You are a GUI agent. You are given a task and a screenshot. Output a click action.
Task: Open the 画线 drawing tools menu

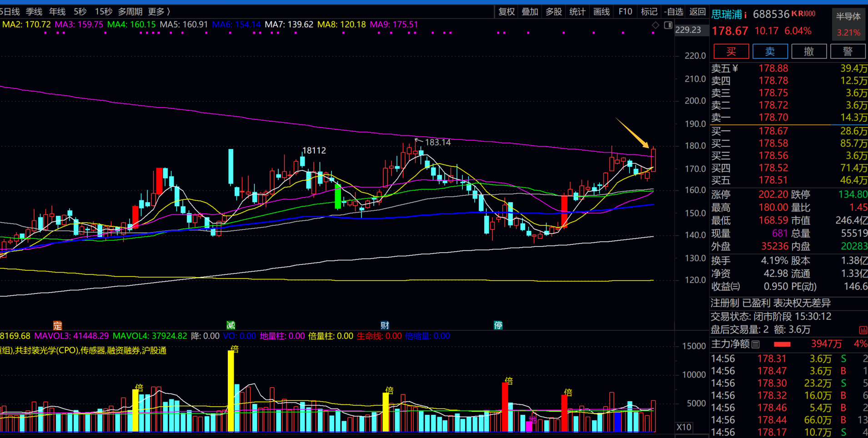[601, 12]
